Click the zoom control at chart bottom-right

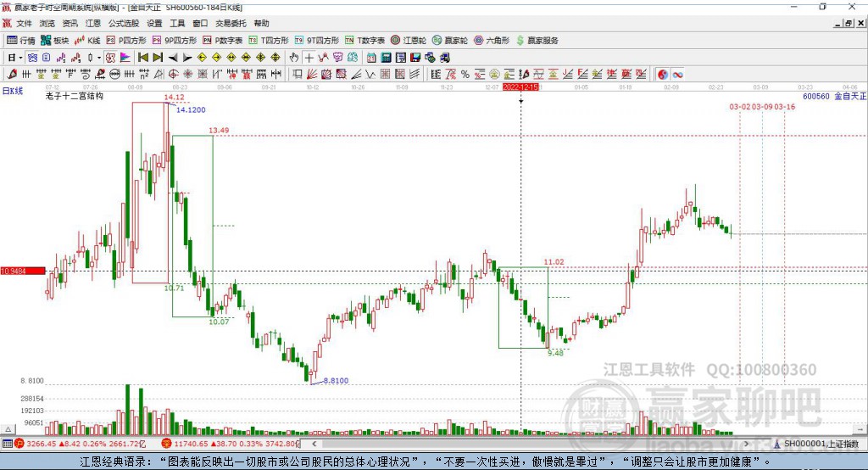(860, 429)
